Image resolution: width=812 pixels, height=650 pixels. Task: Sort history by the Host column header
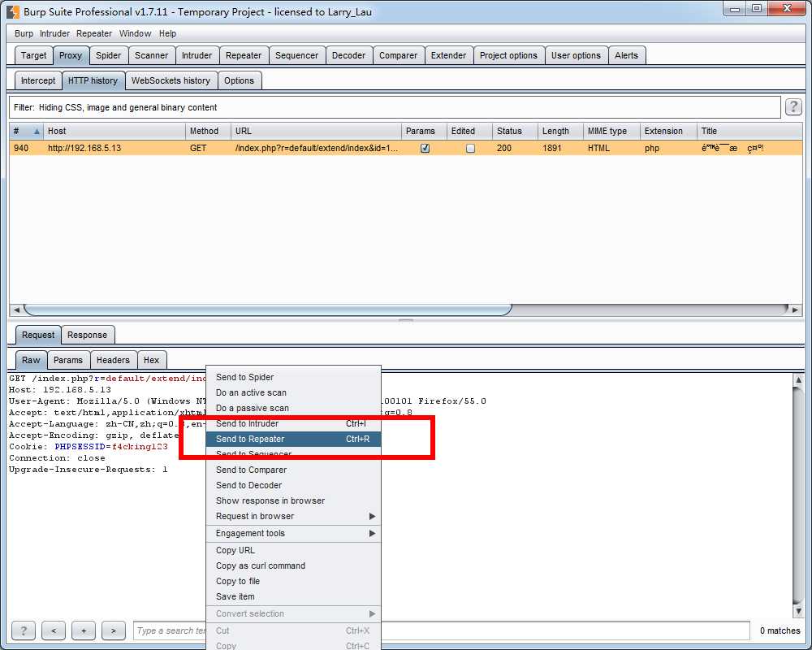coord(114,131)
